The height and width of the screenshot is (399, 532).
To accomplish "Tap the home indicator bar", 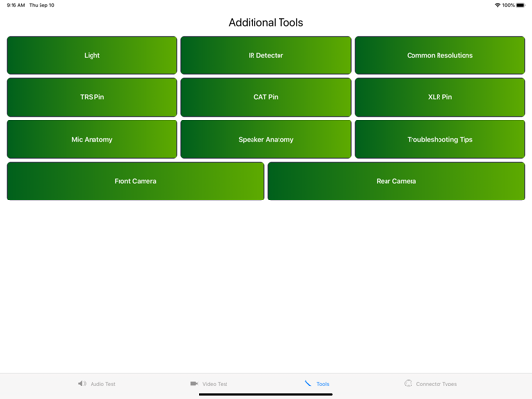I will 266,394.
